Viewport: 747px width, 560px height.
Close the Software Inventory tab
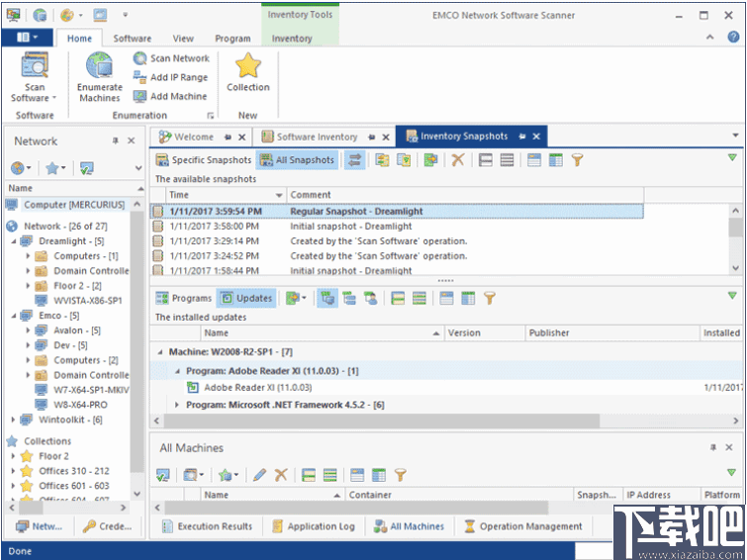point(386,138)
